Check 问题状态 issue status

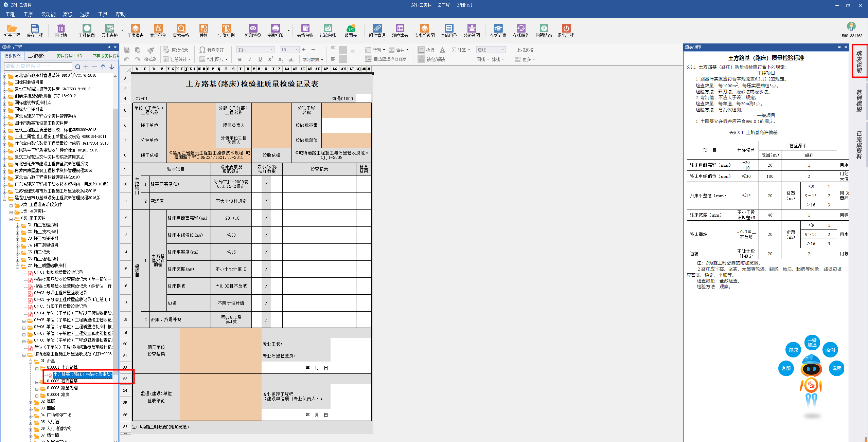(x=544, y=31)
